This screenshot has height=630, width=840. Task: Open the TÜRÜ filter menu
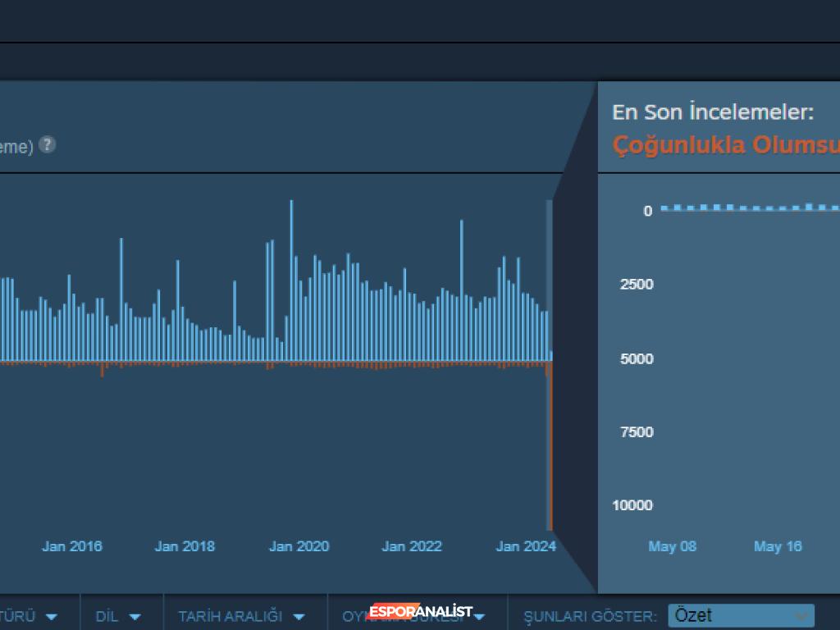[x=29, y=615]
